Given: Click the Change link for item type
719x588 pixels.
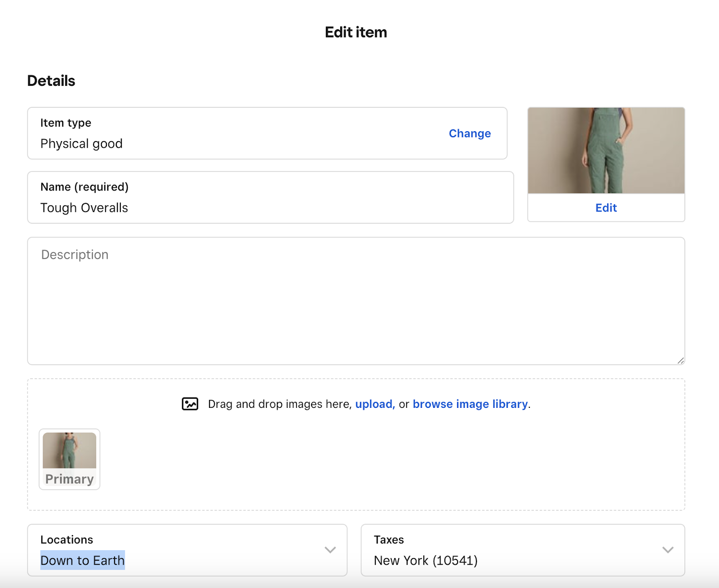Looking at the screenshot, I should tap(470, 133).
